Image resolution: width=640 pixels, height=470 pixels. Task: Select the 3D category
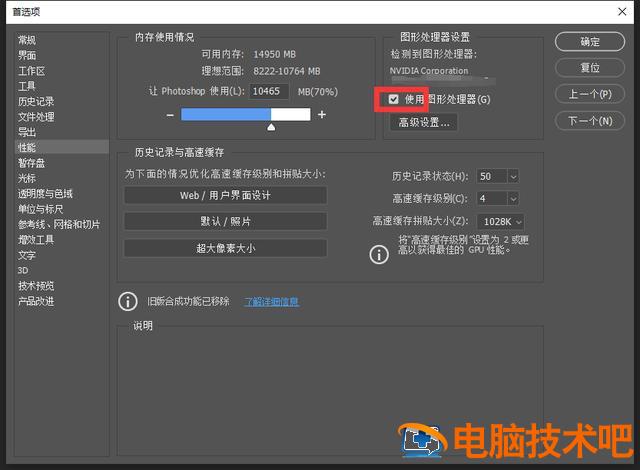pyautogui.click(x=23, y=270)
